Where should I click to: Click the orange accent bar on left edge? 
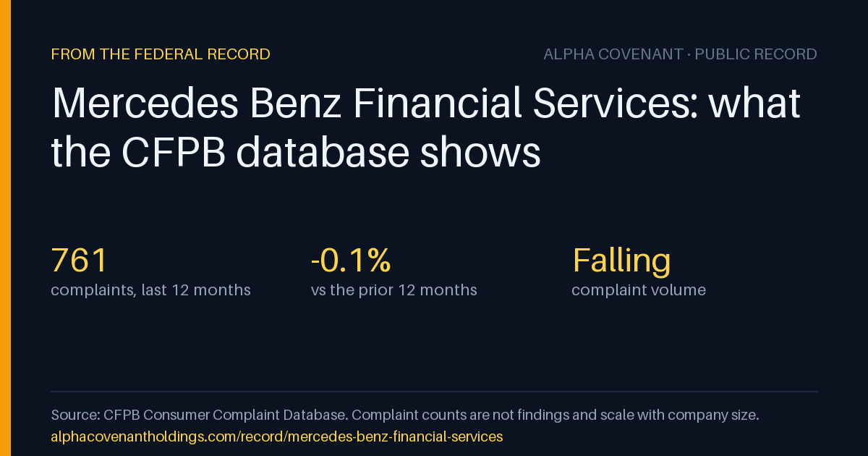coord(5,228)
